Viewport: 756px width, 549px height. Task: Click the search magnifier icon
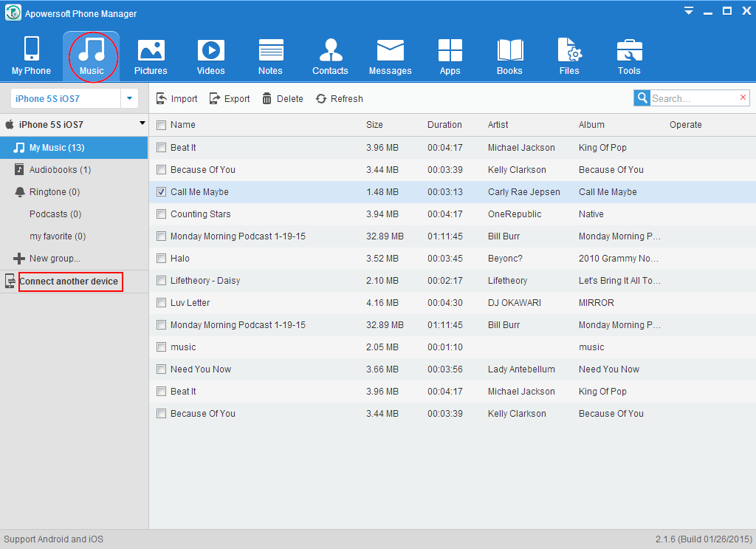coord(642,98)
